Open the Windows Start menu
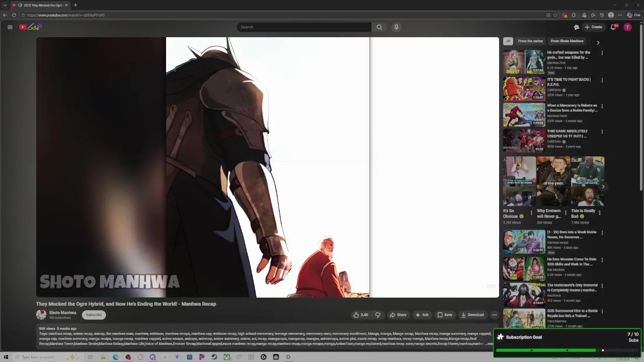This screenshot has height=362, width=644. (6, 357)
